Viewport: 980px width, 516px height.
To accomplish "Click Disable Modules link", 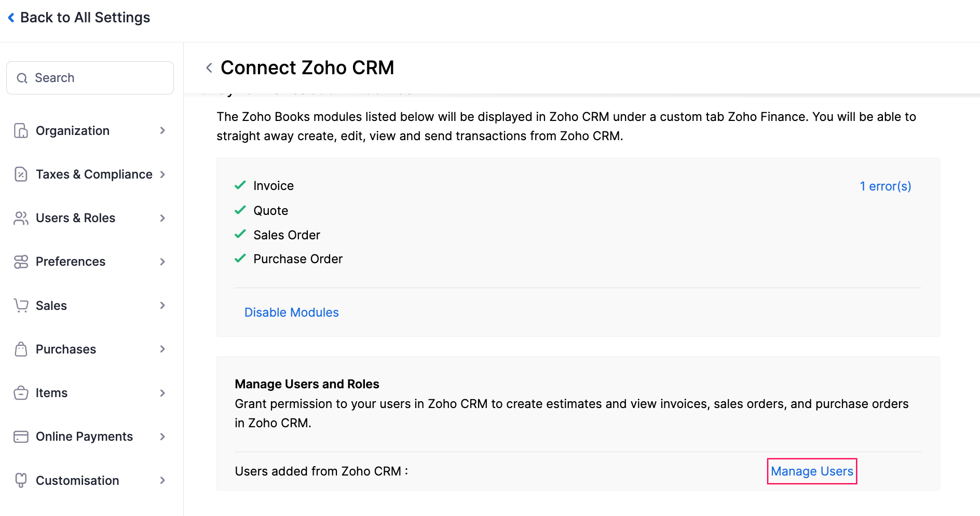I will (291, 313).
